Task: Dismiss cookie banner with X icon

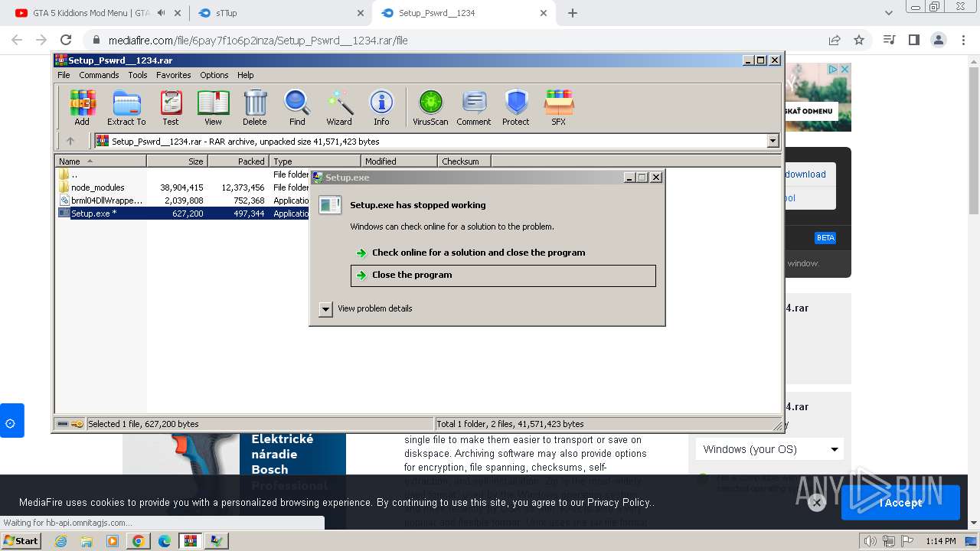Action: (817, 502)
